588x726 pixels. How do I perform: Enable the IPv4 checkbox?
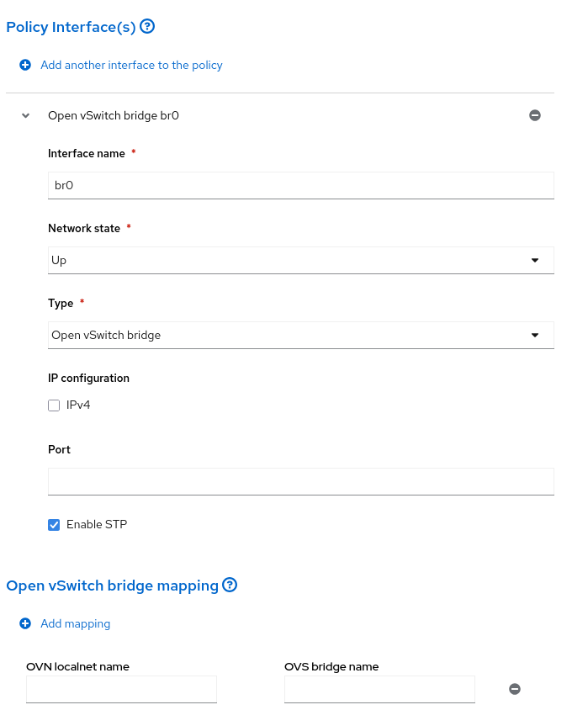coord(55,405)
